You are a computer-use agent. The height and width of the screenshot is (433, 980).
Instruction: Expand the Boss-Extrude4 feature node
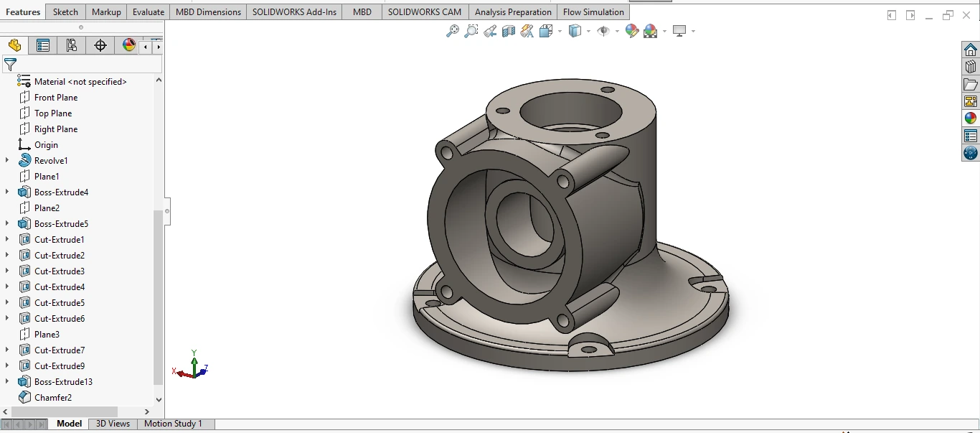pyautogui.click(x=7, y=192)
